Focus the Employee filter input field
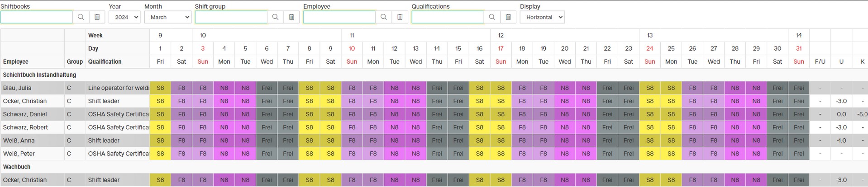868x187 pixels. [x=339, y=17]
